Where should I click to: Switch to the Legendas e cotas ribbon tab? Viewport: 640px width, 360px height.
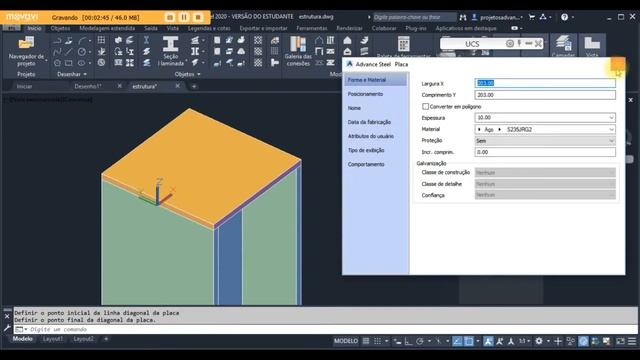209,28
